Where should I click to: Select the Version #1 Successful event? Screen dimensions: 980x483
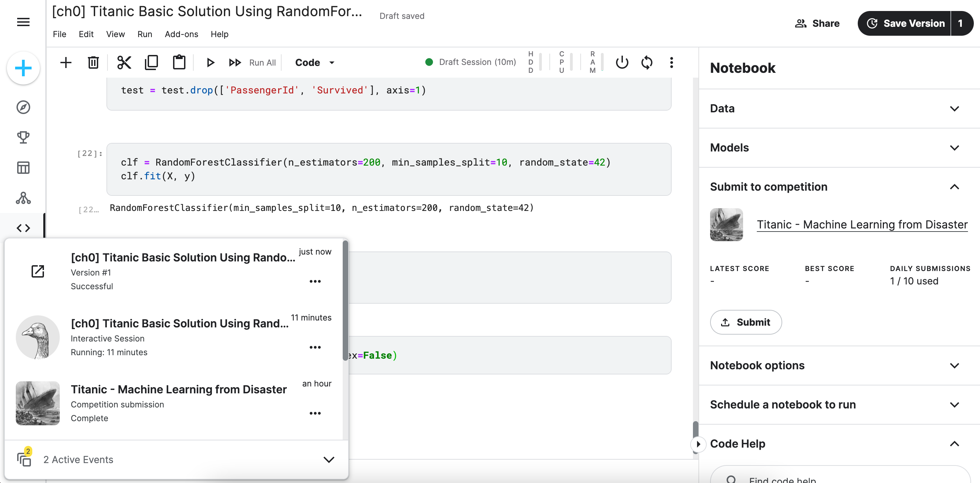coord(173,271)
